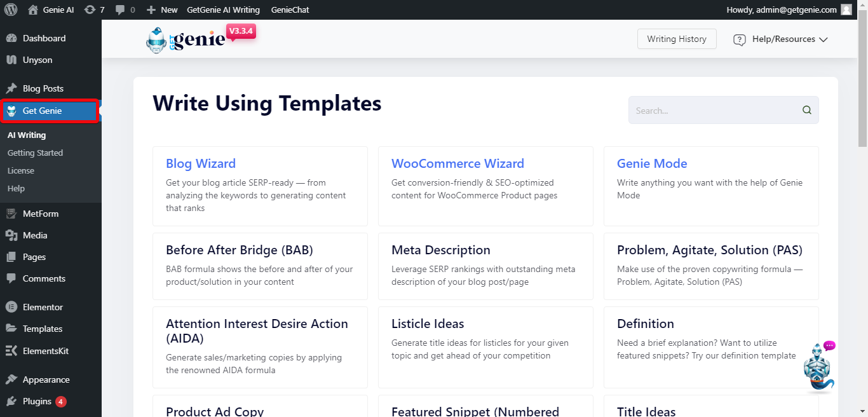Open the New content menu in admin bar
The width and height of the screenshot is (868, 417).
(x=162, y=10)
